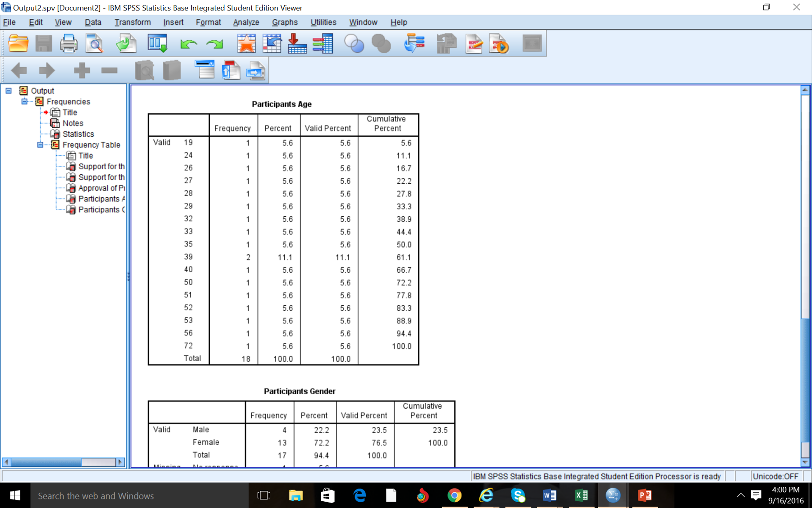Collapse the Frequencies node

[24, 101]
